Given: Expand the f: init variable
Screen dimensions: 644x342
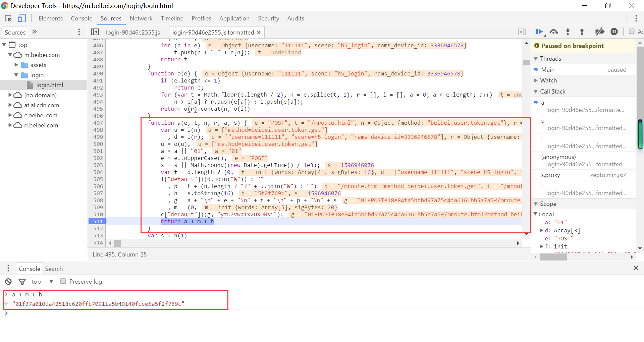Looking at the screenshot, I should pos(541,246).
